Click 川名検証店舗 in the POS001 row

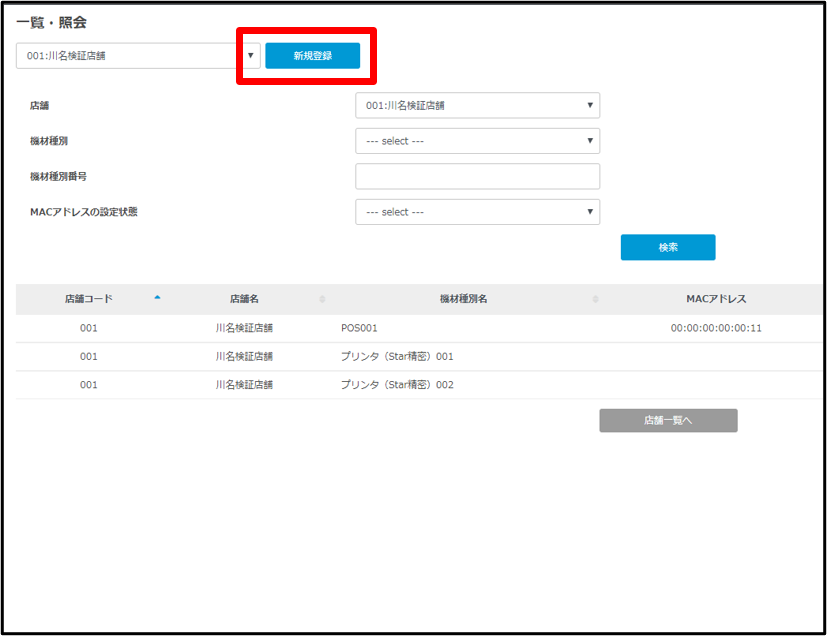[x=244, y=328]
